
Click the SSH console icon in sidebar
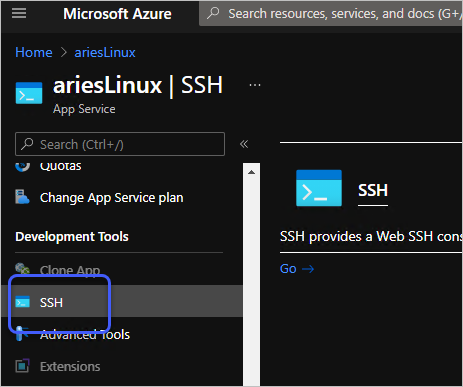coord(22,302)
